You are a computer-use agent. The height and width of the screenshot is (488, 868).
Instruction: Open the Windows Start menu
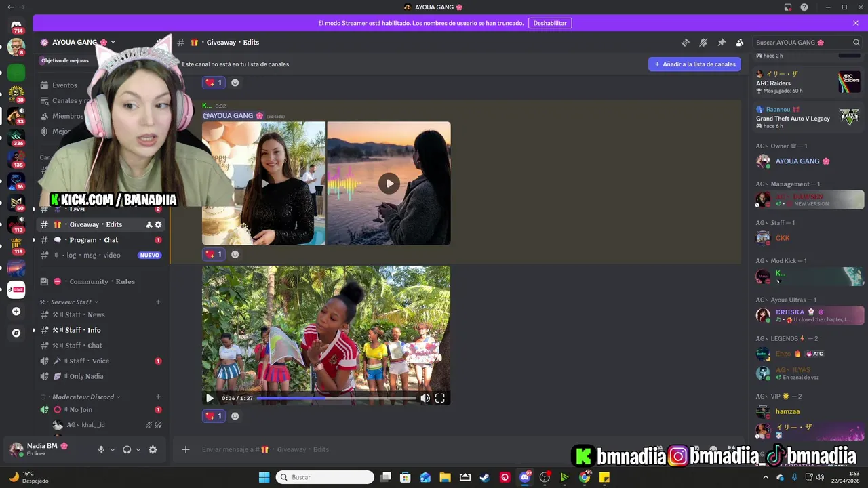pyautogui.click(x=264, y=477)
